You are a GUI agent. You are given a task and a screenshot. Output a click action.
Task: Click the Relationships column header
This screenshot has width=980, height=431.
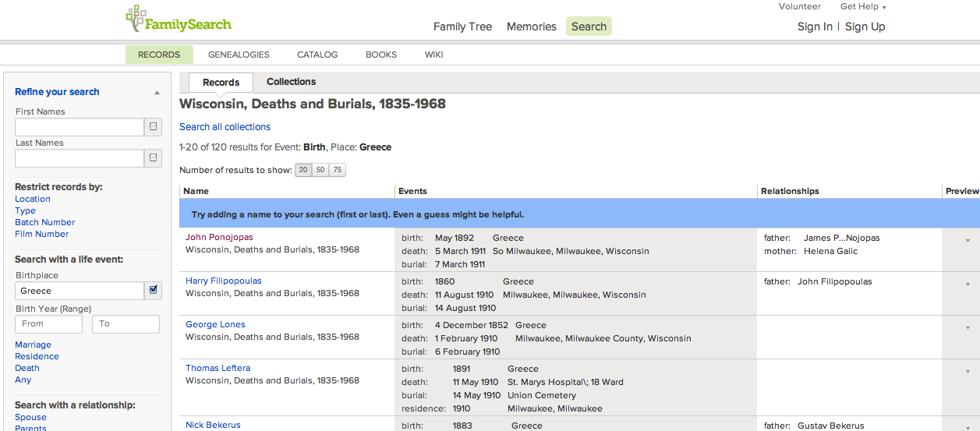click(x=790, y=191)
